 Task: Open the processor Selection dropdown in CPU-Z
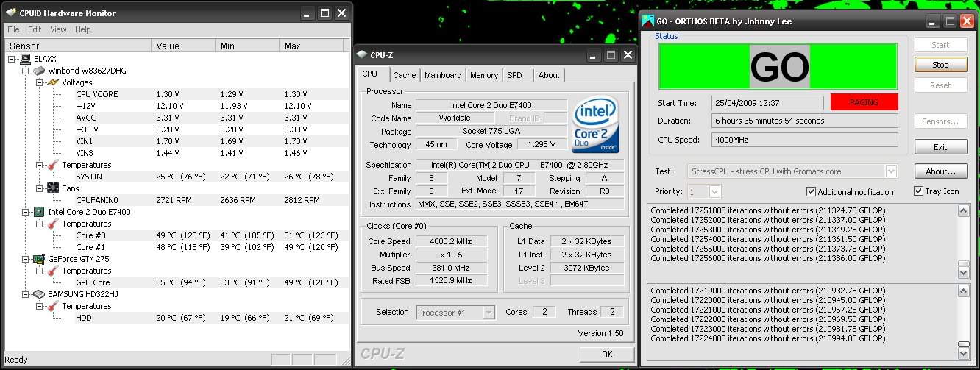489,313
